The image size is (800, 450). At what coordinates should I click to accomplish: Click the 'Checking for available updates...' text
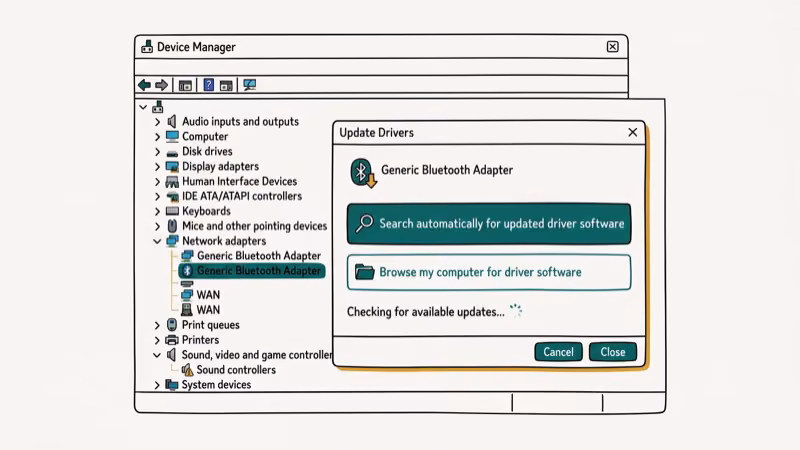[426, 312]
